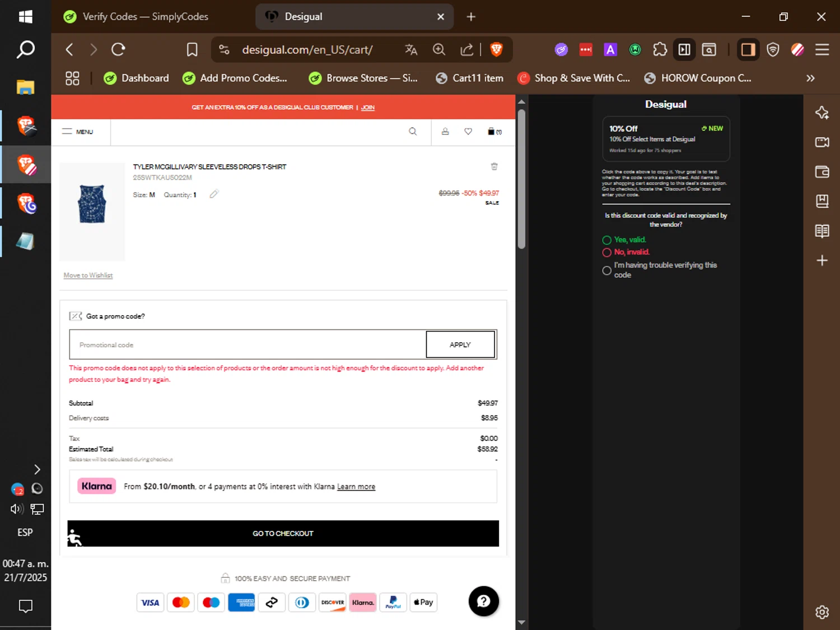Open the help question mark bubble

(484, 601)
